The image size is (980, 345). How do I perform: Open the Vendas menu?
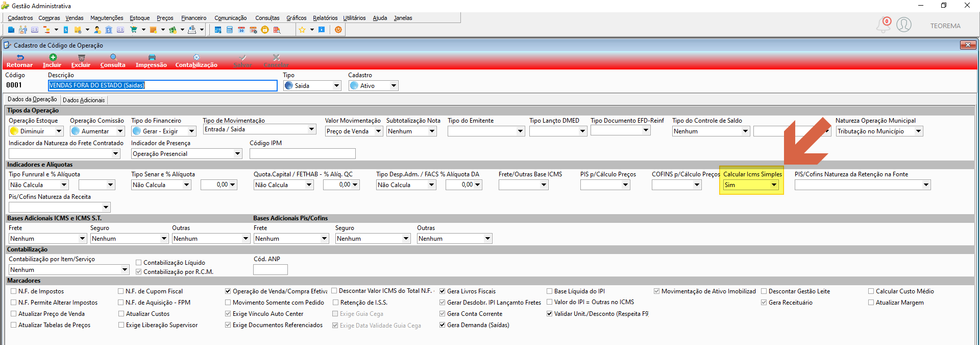point(75,18)
